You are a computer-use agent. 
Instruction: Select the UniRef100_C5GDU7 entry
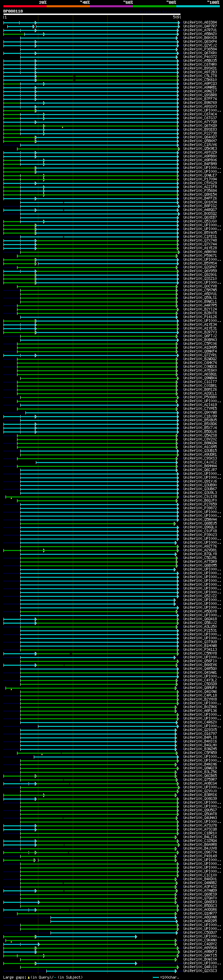coord(200,932)
